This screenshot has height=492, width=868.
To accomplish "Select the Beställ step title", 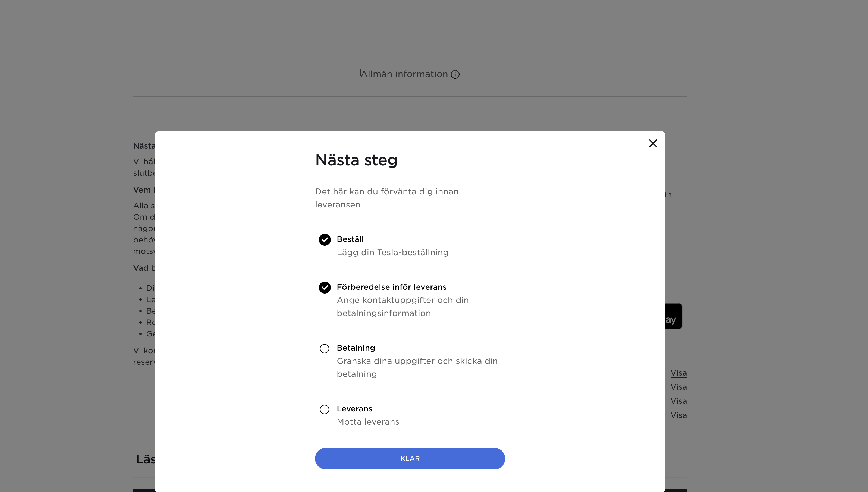I will point(350,239).
